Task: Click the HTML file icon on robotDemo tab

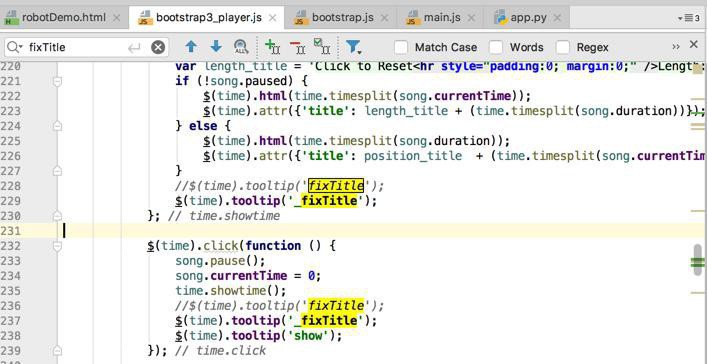Action: [11, 18]
